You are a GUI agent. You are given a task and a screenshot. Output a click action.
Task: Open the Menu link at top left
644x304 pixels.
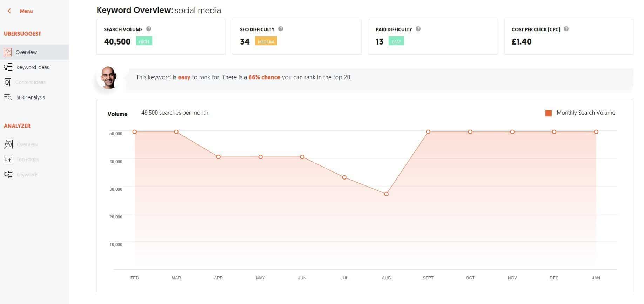click(26, 11)
